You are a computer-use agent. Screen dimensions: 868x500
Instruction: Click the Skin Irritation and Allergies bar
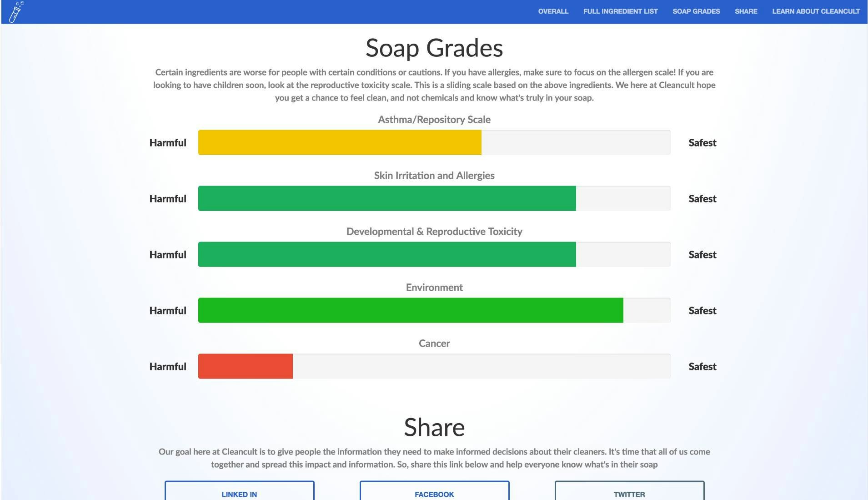pos(386,198)
